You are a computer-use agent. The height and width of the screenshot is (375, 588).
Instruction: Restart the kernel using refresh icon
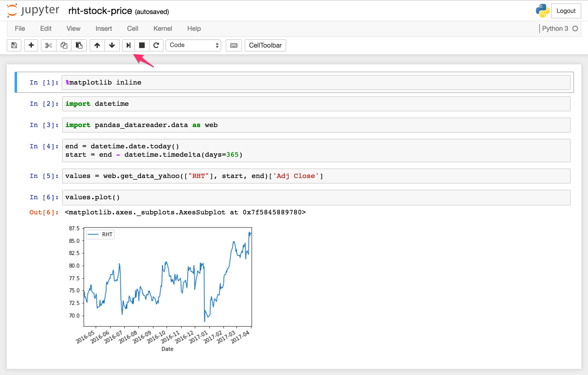coord(156,45)
